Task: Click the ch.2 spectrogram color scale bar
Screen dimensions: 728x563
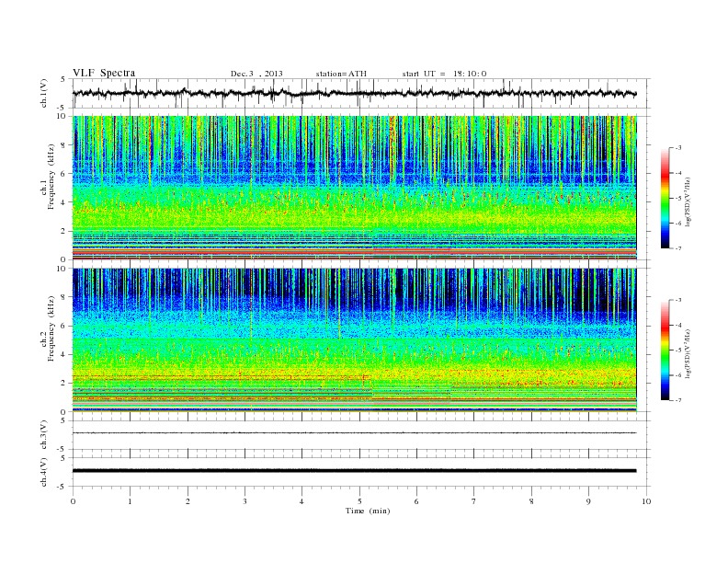Action: [665, 350]
